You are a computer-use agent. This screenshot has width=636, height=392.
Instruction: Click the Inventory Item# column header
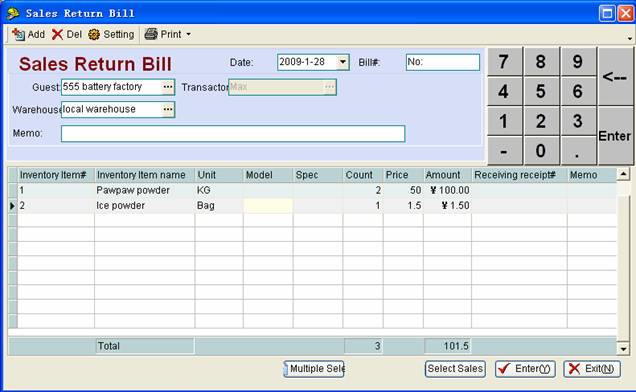56,175
